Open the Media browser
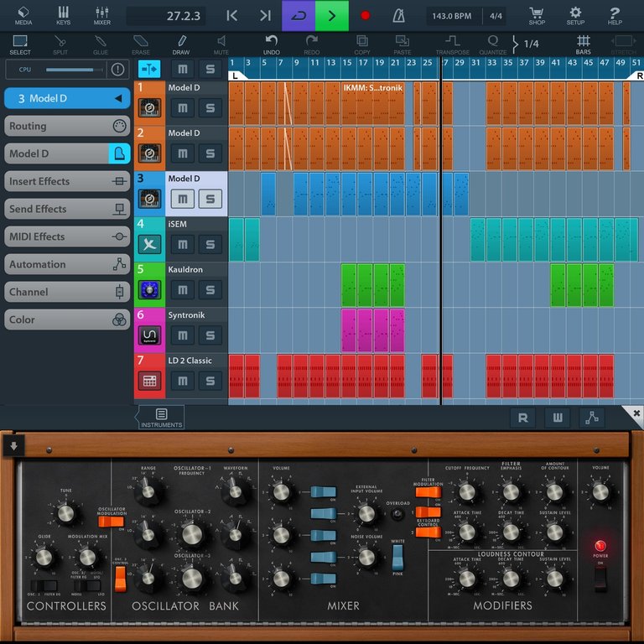The width and height of the screenshot is (644, 644). click(x=23, y=15)
